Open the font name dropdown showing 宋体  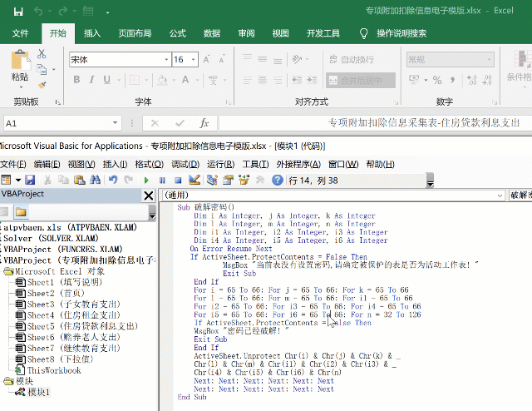166,60
